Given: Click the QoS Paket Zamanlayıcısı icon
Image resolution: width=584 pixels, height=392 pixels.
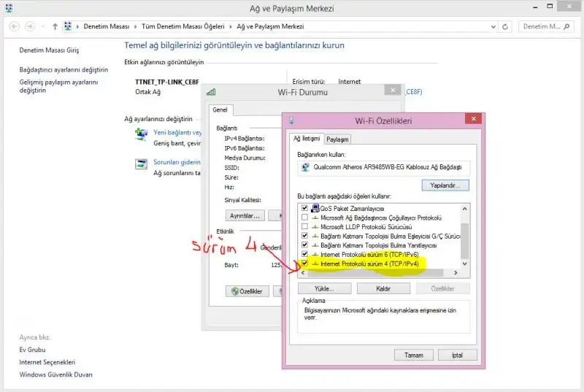Looking at the screenshot, I should point(315,209).
